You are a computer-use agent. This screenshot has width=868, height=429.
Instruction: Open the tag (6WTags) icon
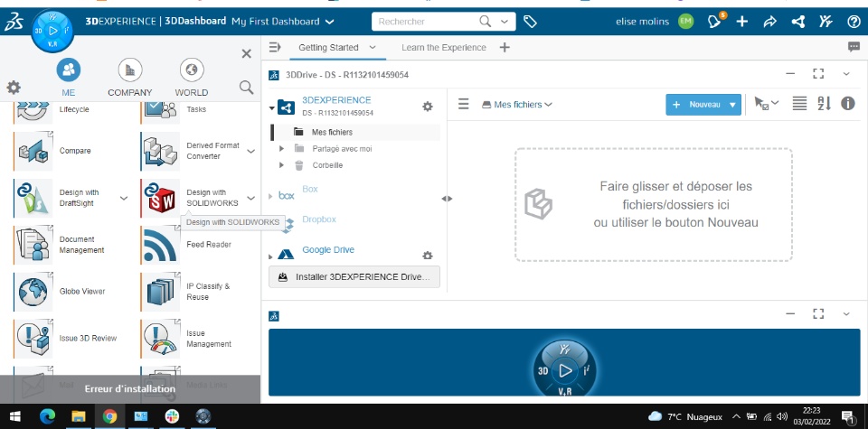pos(530,22)
